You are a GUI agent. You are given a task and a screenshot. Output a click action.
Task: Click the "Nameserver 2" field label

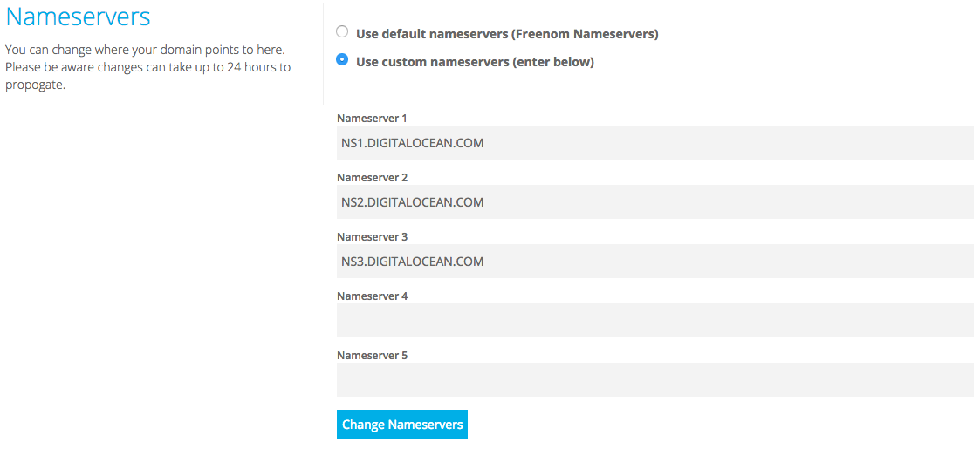tap(372, 177)
